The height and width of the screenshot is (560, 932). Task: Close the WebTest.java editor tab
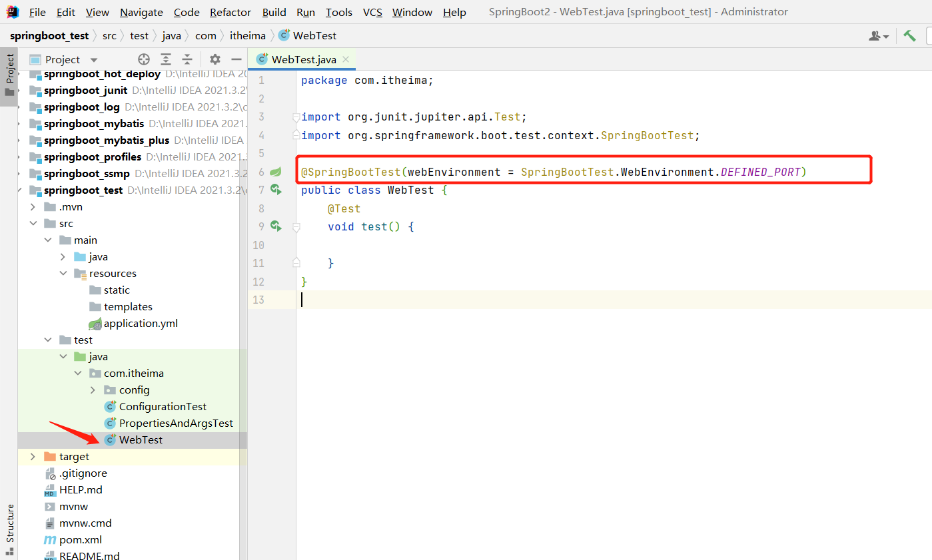click(x=346, y=59)
